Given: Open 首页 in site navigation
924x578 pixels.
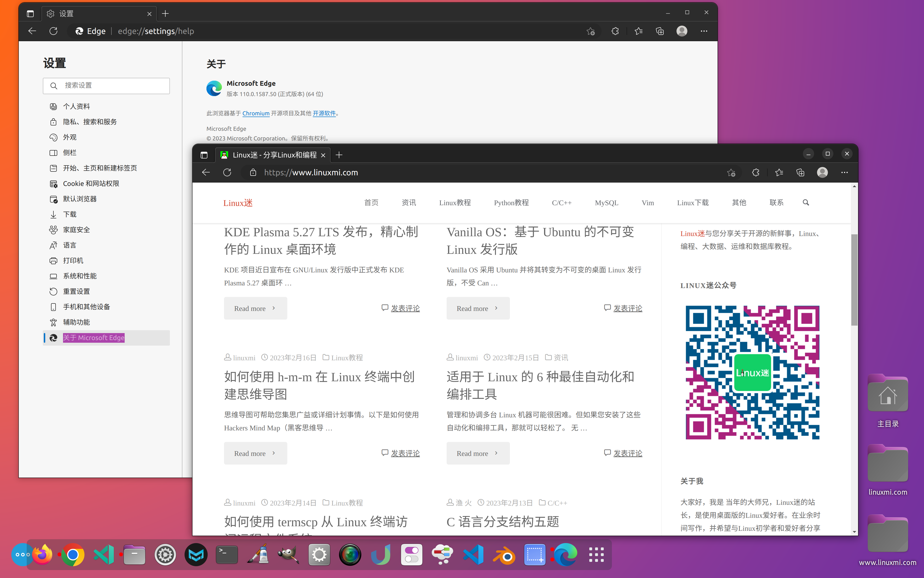Looking at the screenshot, I should (x=371, y=203).
